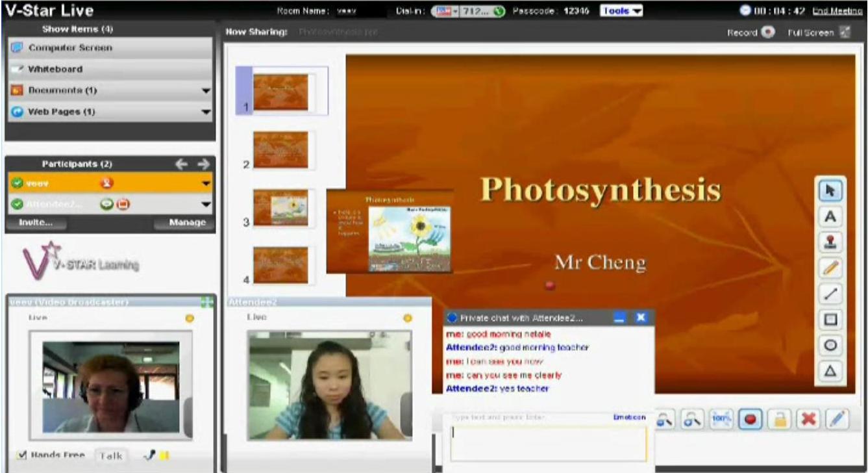Select the line drawing tool

click(830, 294)
